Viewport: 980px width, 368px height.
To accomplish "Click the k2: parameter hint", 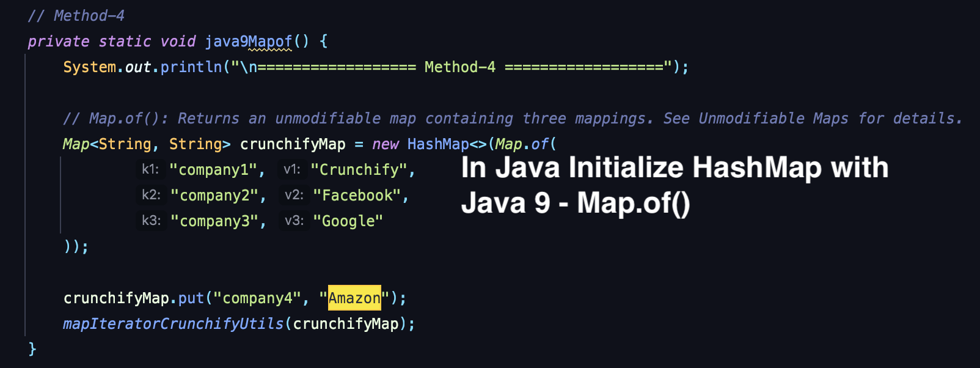I will pos(151,196).
